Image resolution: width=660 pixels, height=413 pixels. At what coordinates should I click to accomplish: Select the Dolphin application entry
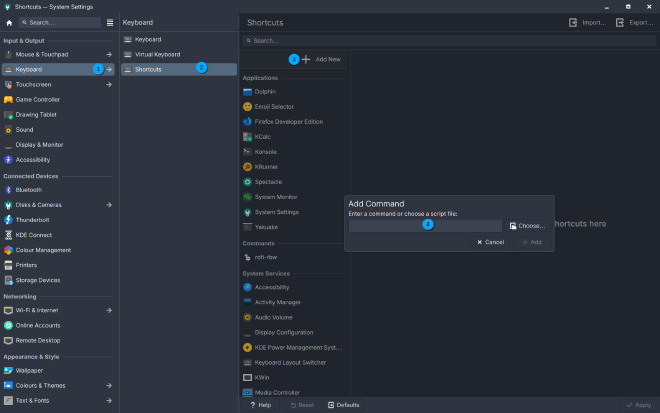[265, 91]
